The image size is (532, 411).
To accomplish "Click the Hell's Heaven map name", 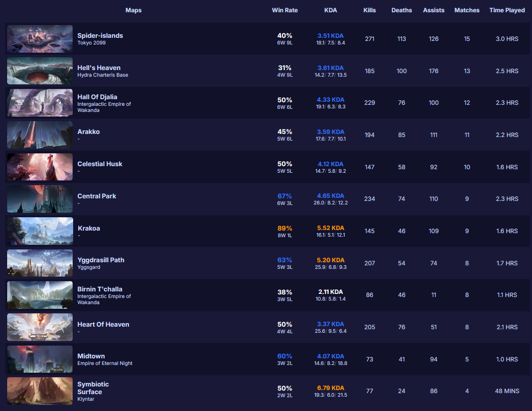I will (x=99, y=68).
